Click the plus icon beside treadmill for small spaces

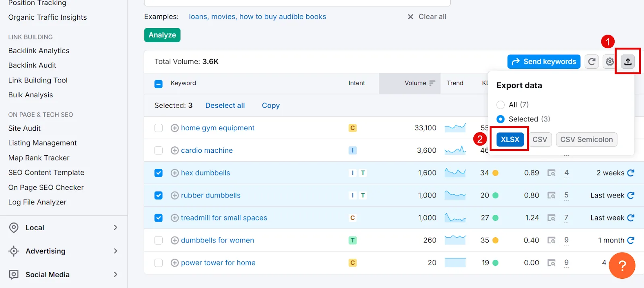[175, 218]
